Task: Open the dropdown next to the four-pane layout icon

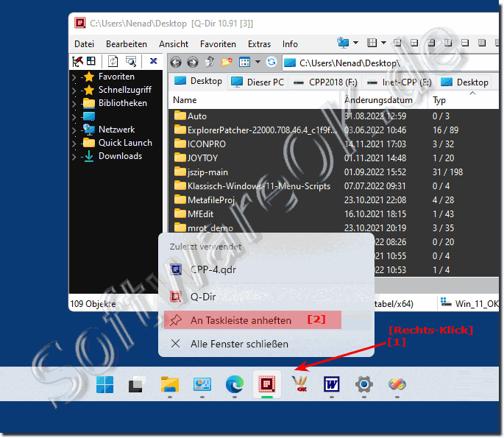Action: (383, 43)
